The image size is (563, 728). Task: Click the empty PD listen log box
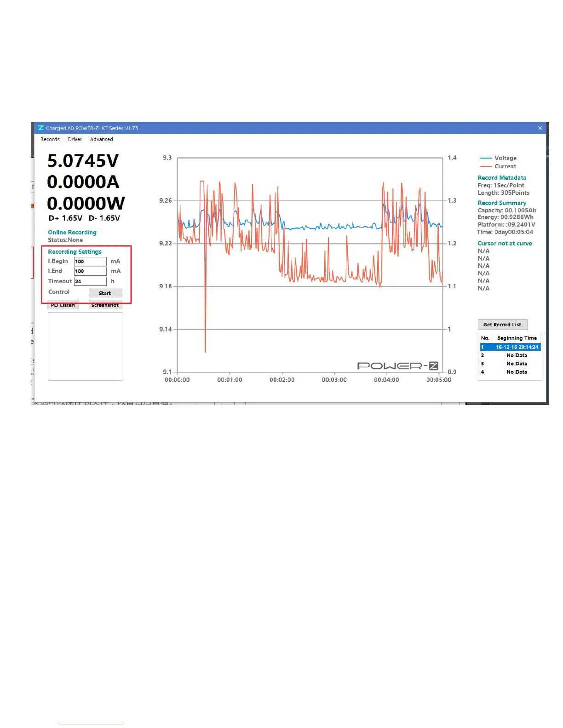point(85,347)
